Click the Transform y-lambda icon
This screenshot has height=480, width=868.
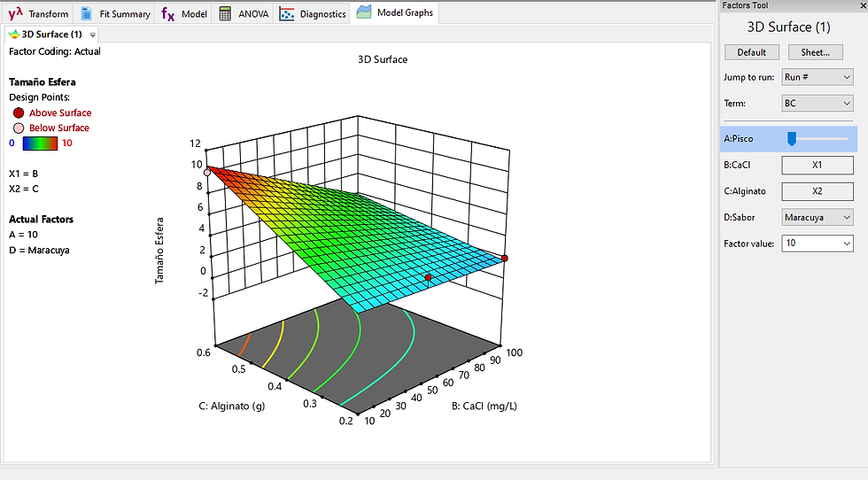(x=16, y=13)
